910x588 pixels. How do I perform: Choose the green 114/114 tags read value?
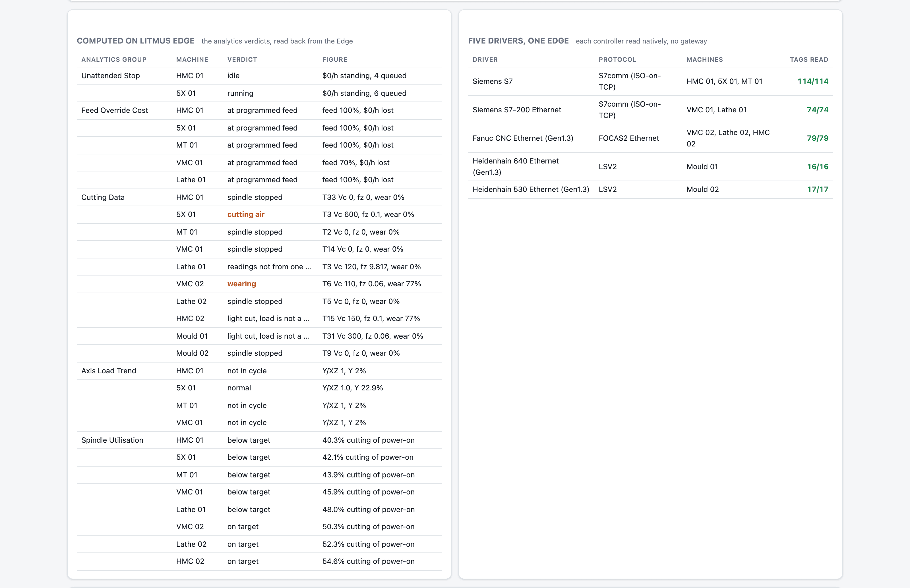[813, 81]
